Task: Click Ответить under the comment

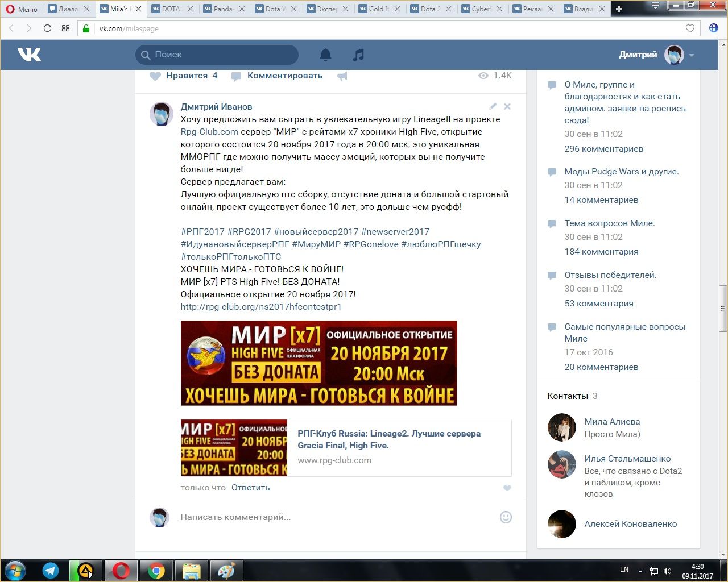Action: [251, 488]
